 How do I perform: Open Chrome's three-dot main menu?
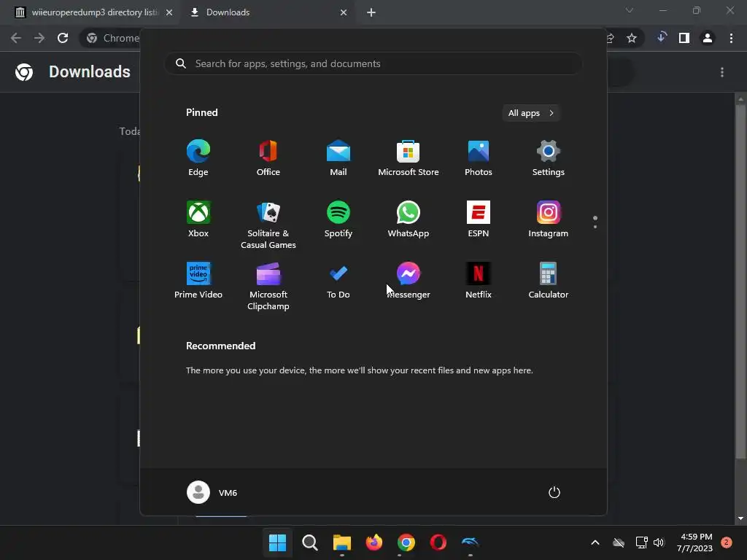pyautogui.click(x=731, y=38)
